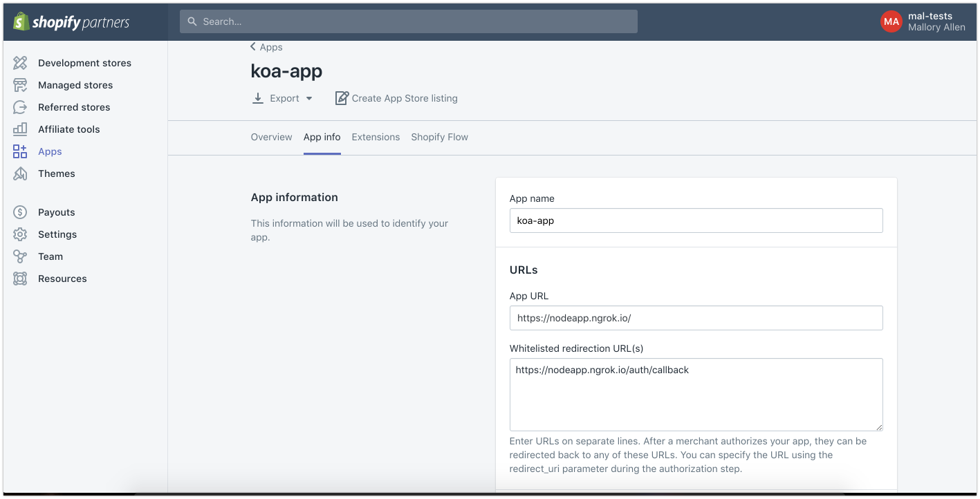Click the URLs section heading

pyautogui.click(x=524, y=270)
